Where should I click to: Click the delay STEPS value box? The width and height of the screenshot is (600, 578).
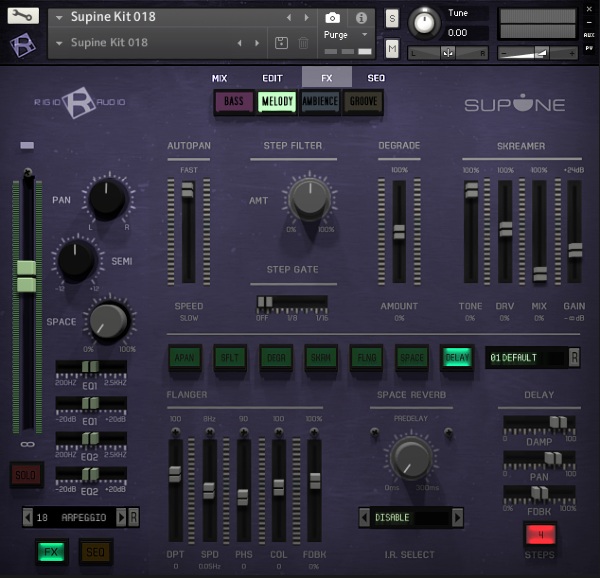pyautogui.click(x=540, y=535)
